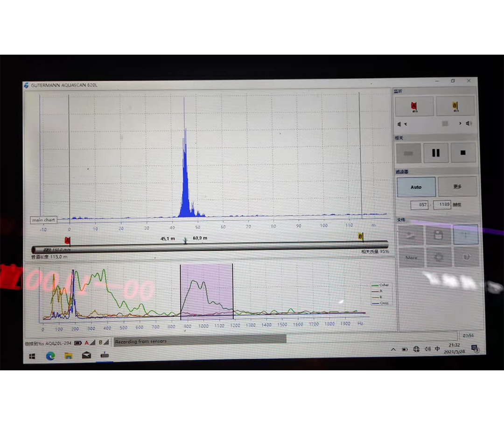Click the right arrow of volume control

pyautogui.click(x=460, y=123)
